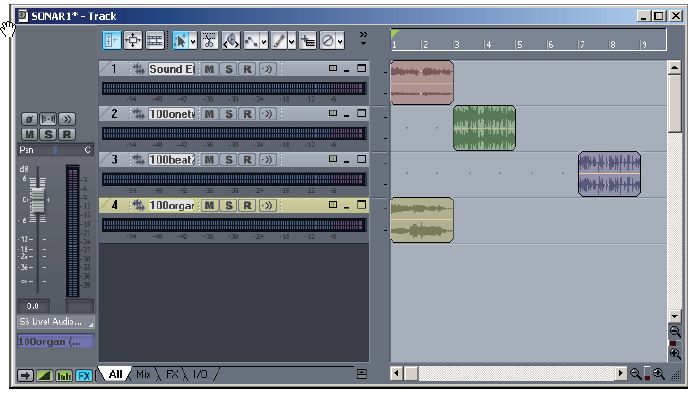The height and width of the screenshot is (401, 698).
Task: Toggle the FX module button
Action: 84,376
